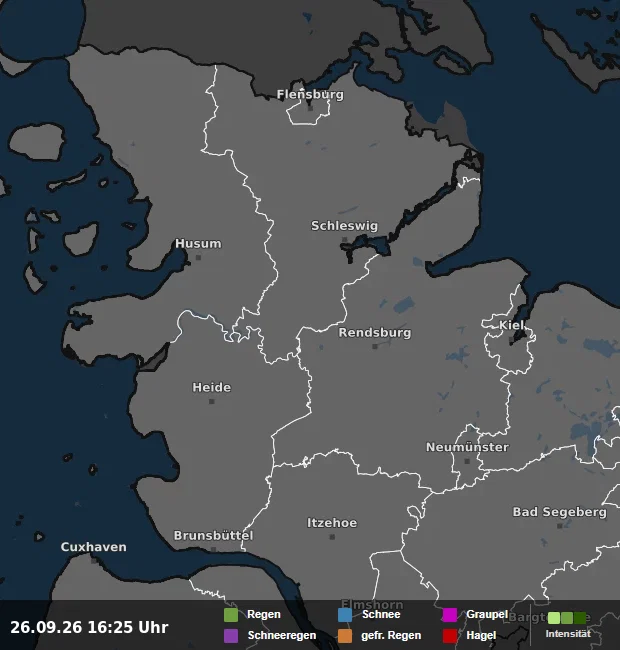Select the Rendsburg city marker square
This screenshot has height=650, width=620.
pos(375,347)
